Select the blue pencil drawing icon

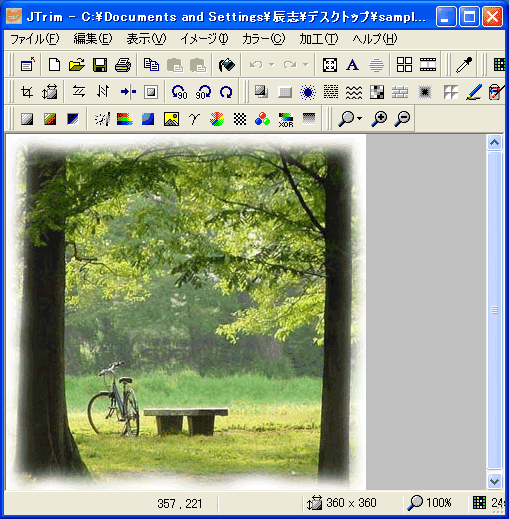(x=474, y=92)
